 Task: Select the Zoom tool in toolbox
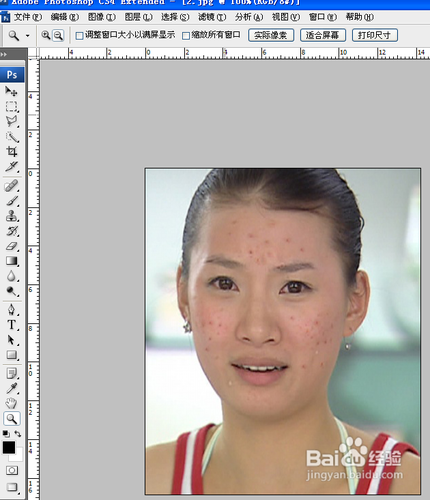pos(12,419)
